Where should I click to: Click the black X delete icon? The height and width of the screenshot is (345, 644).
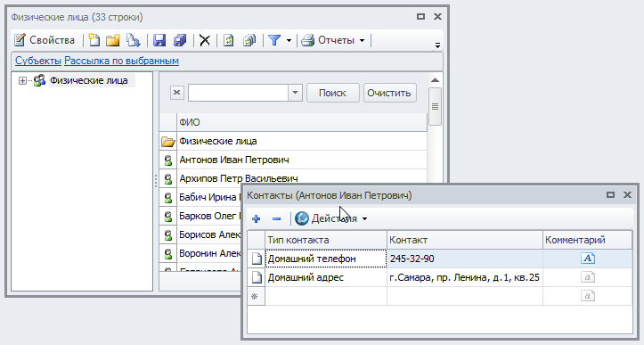point(205,40)
